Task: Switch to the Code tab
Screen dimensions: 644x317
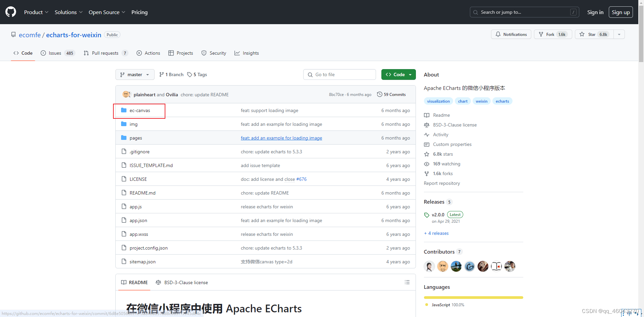Action: [x=23, y=53]
